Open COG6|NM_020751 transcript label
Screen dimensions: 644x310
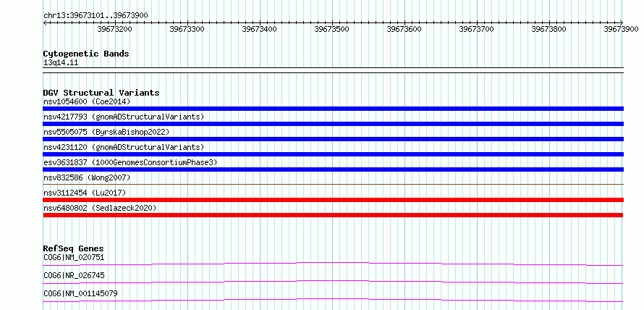74,258
